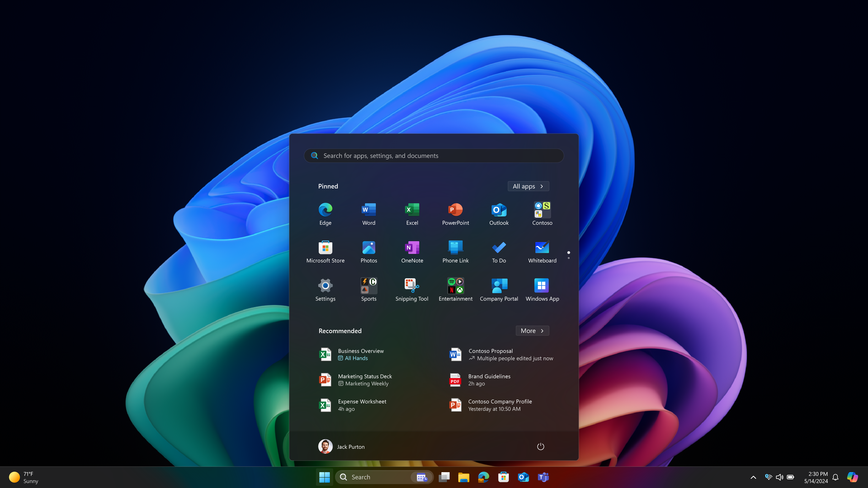Launch Snipping Tool
This screenshot has height=488, width=868.
[412, 290]
